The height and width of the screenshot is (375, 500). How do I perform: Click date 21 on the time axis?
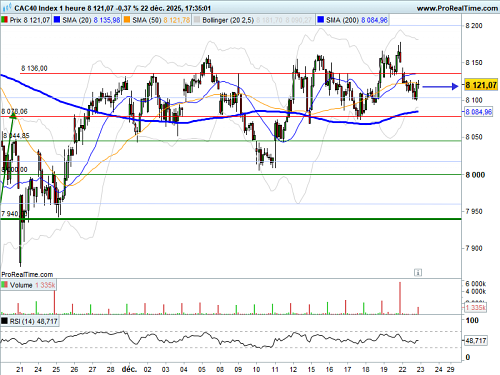pos(20,369)
